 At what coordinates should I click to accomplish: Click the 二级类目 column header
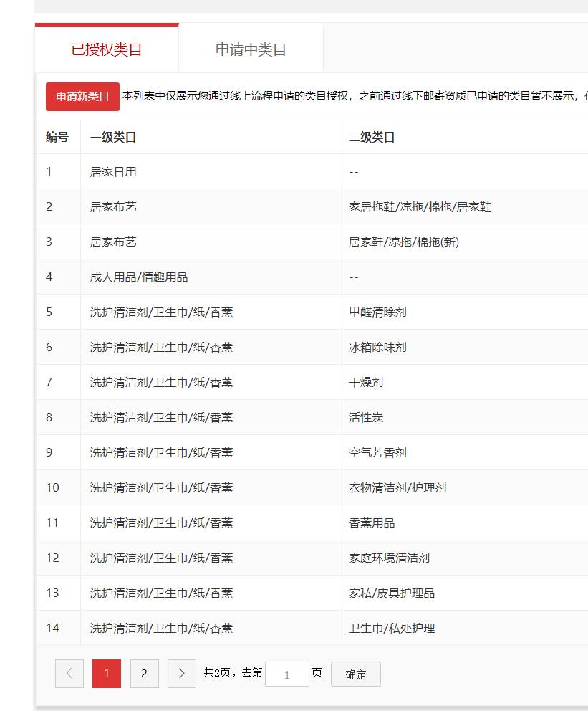(x=372, y=137)
